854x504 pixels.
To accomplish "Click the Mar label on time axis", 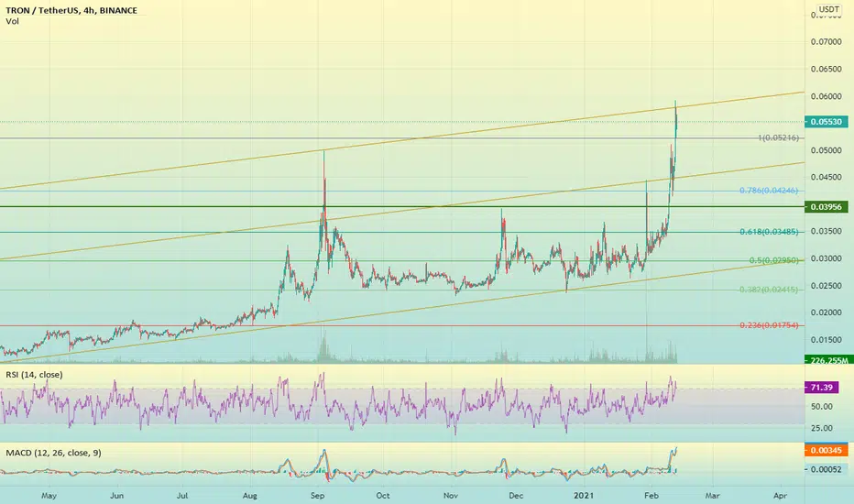I will (712, 496).
